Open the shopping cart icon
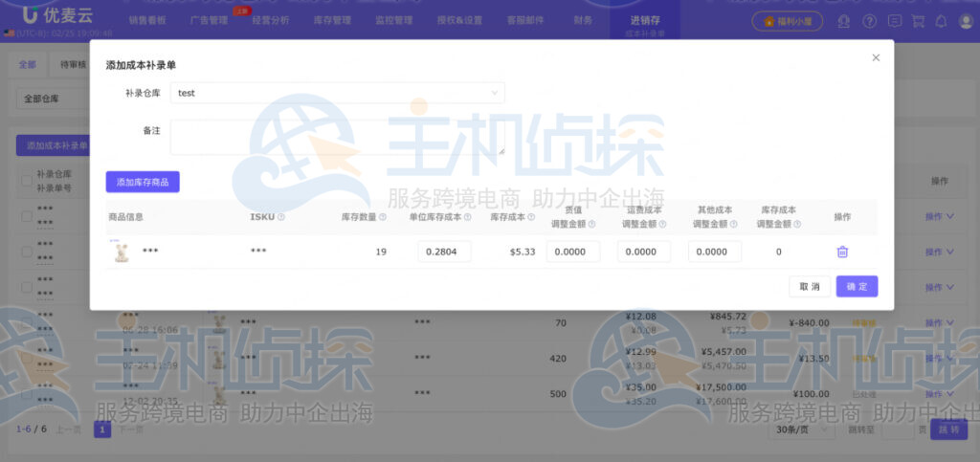980x462 pixels. pos(918,21)
